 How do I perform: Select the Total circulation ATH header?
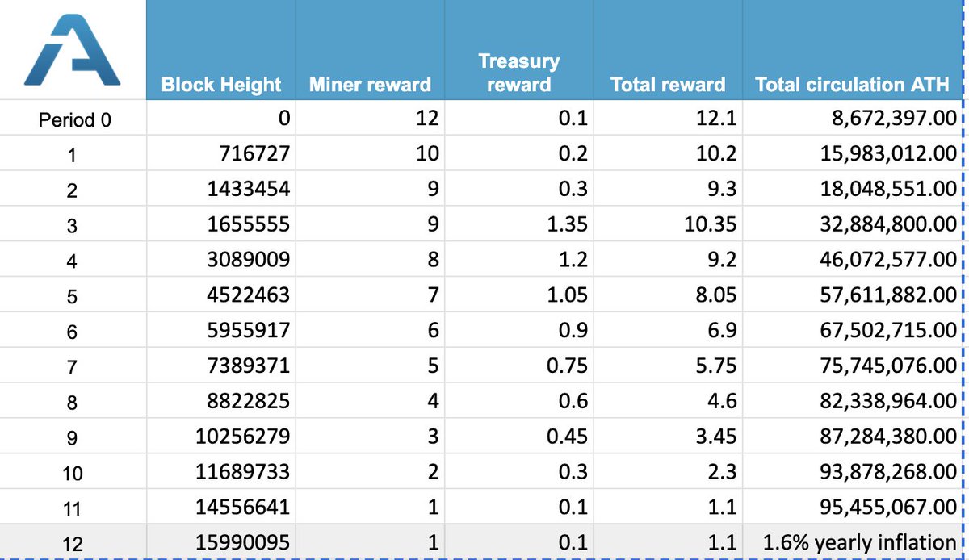[853, 50]
